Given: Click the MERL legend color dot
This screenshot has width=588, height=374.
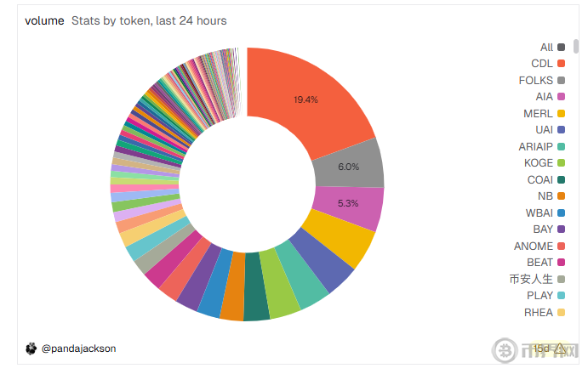Looking at the screenshot, I should click(x=562, y=113).
